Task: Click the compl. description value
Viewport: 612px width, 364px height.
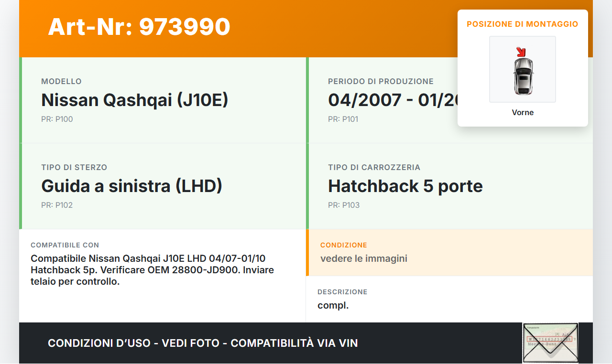Action: pos(333,306)
